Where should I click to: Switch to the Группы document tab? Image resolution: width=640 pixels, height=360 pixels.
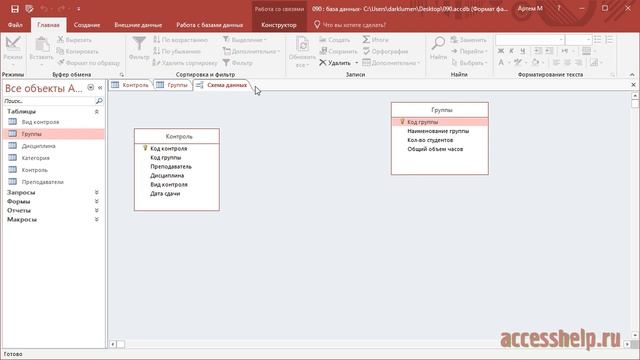tap(173, 85)
